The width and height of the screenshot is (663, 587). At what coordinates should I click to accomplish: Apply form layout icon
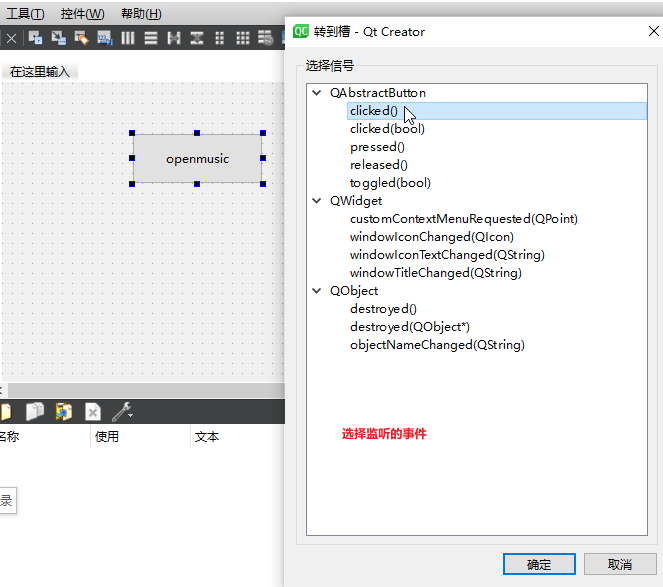tap(219, 38)
